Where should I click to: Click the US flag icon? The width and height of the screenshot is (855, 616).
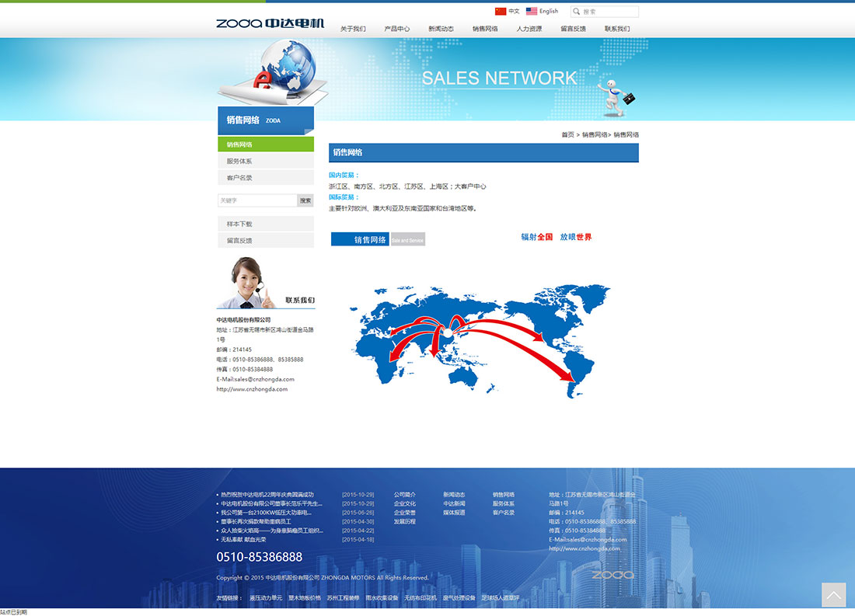point(532,12)
